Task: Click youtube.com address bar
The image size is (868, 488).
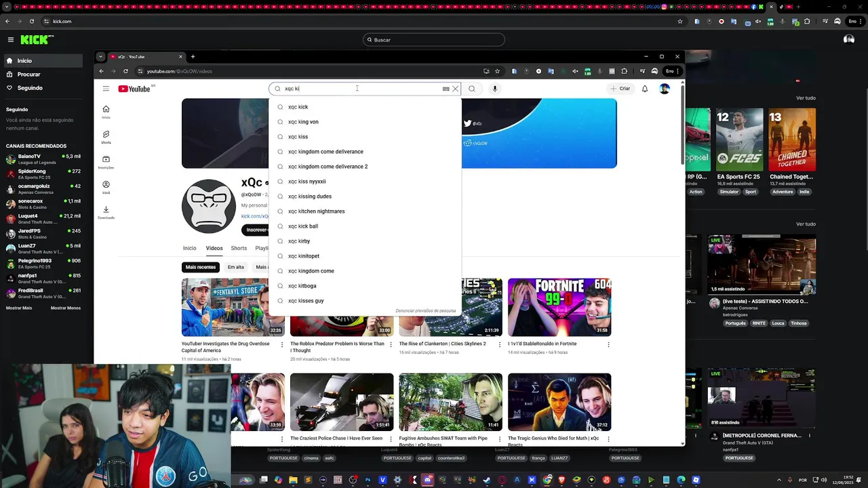Action: tap(312, 71)
